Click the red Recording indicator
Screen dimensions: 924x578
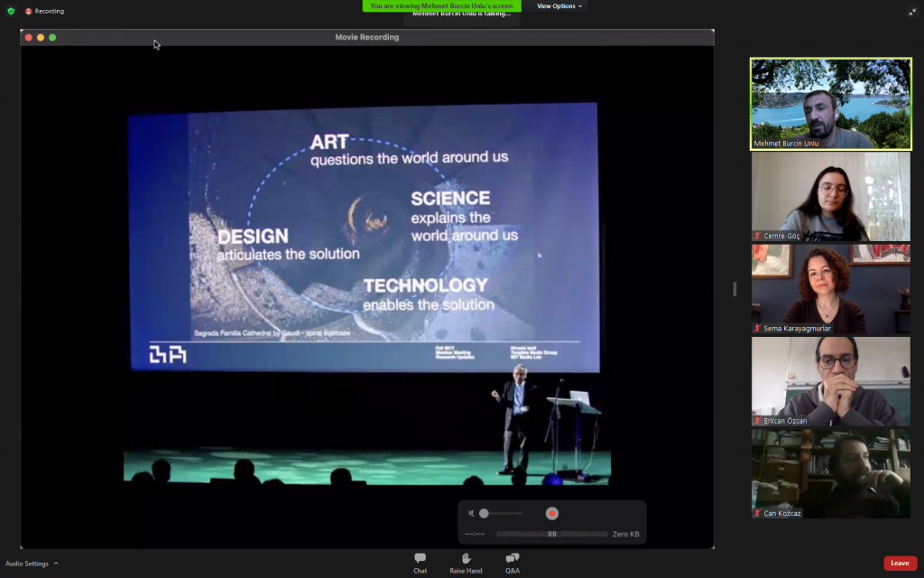[44, 11]
